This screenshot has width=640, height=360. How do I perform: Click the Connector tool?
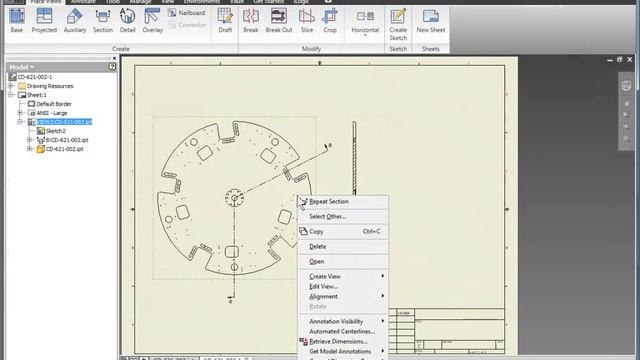point(187,25)
